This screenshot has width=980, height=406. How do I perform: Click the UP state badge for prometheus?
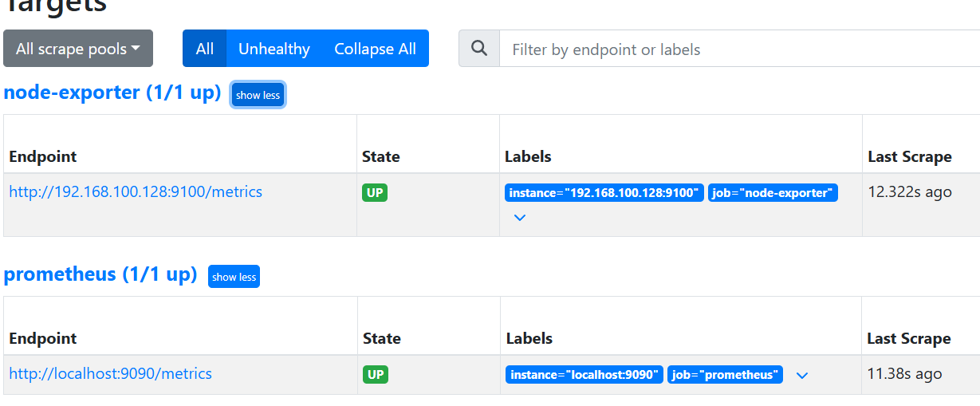tap(376, 375)
